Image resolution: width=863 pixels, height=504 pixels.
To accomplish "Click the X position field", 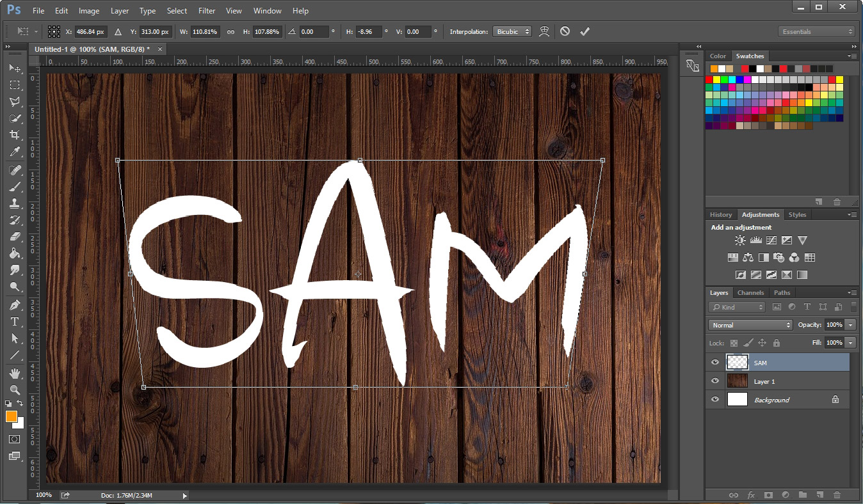I will 92,31.
